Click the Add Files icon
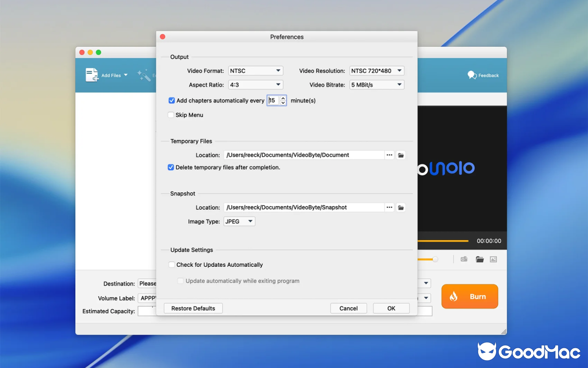This screenshot has width=588, height=368. coord(91,75)
